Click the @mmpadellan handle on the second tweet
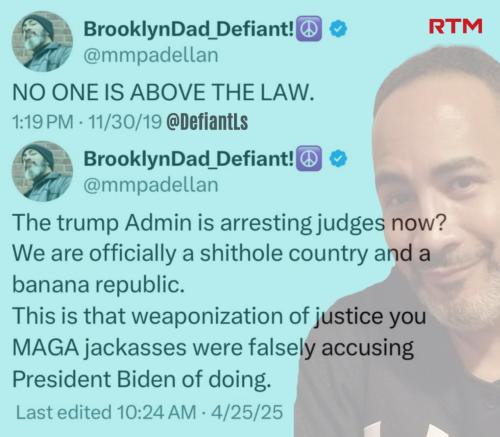 [x=151, y=185]
